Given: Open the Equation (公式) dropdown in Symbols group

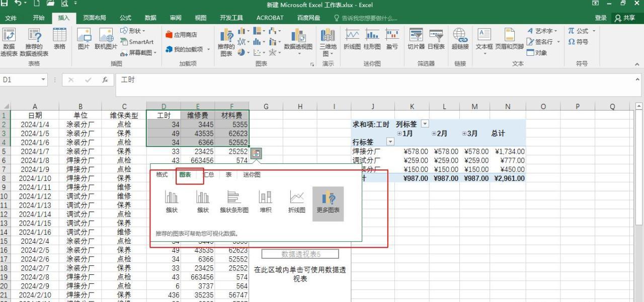Looking at the screenshot, I should tap(582, 31).
